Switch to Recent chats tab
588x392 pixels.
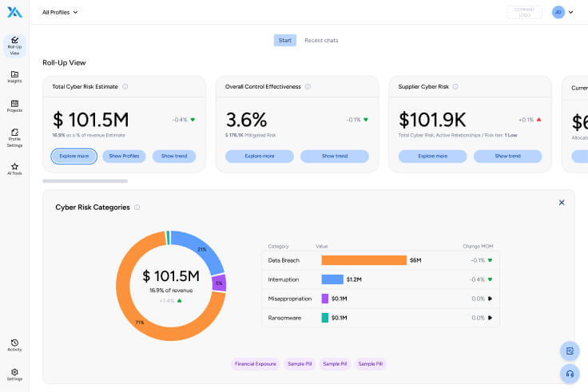(x=321, y=40)
